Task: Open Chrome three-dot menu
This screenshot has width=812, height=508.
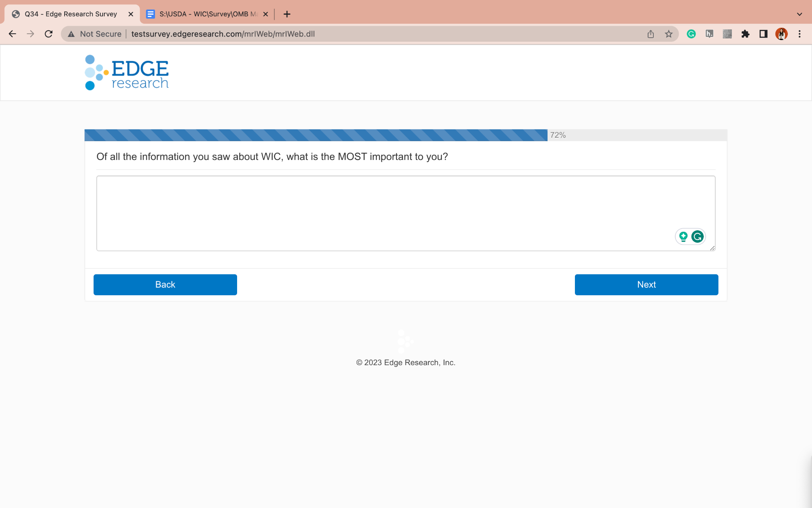Action: [x=799, y=34]
